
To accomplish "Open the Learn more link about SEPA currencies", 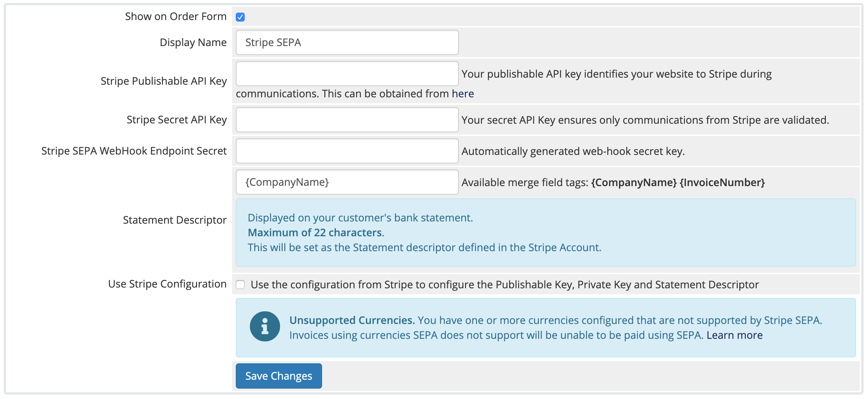I will (x=734, y=335).
